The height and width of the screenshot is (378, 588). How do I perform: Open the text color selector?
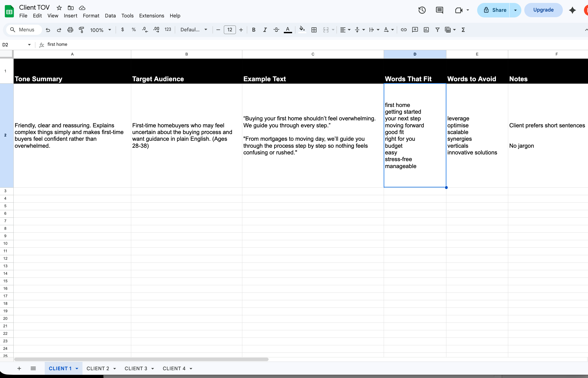pos(288,30)
